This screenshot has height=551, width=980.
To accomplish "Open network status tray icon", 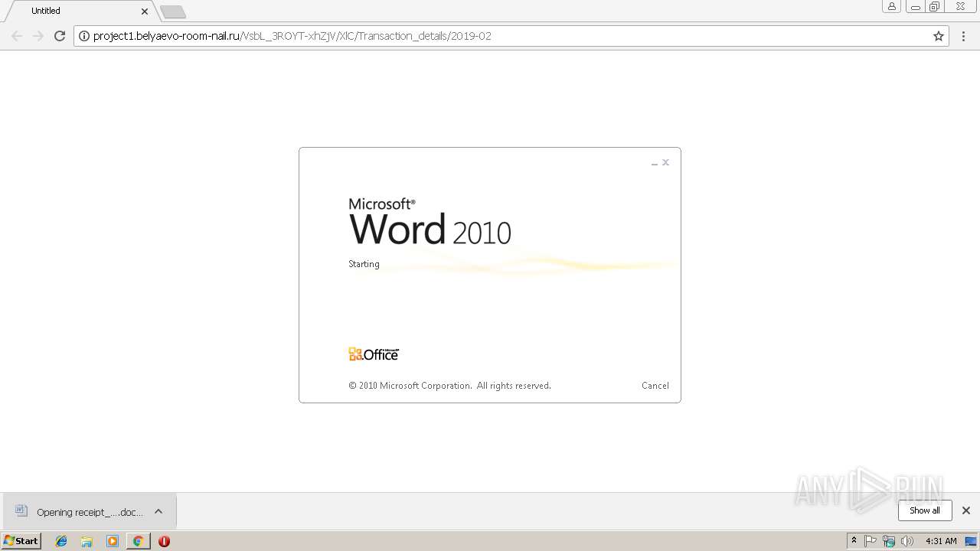I will (888, 541).
